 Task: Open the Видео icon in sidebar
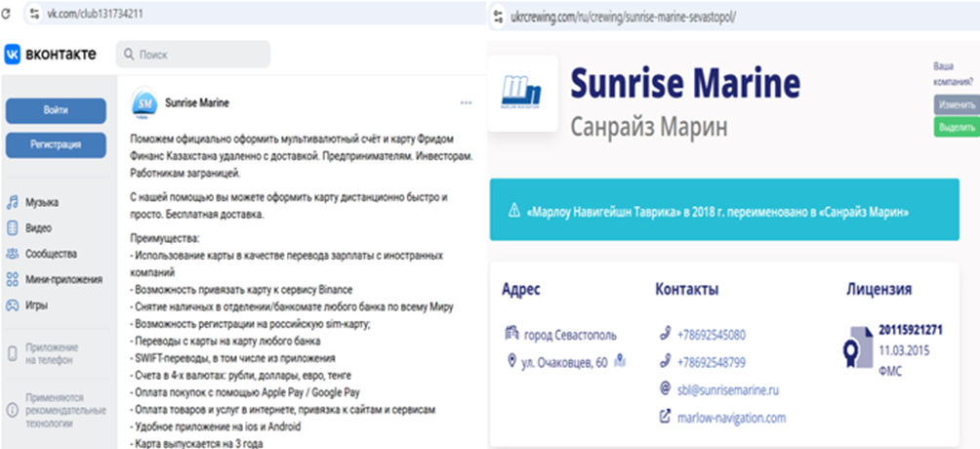[12, 228]
